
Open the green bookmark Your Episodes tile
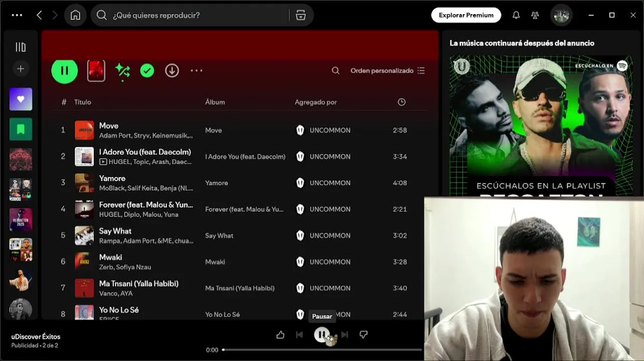coord(21,129)
